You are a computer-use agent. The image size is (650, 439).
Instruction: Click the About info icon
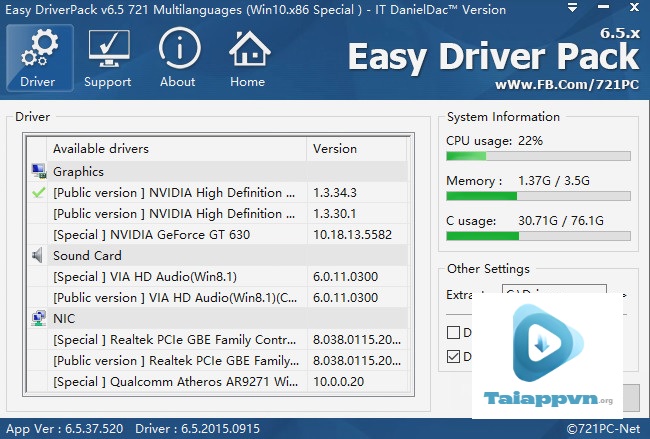point(177,48)
